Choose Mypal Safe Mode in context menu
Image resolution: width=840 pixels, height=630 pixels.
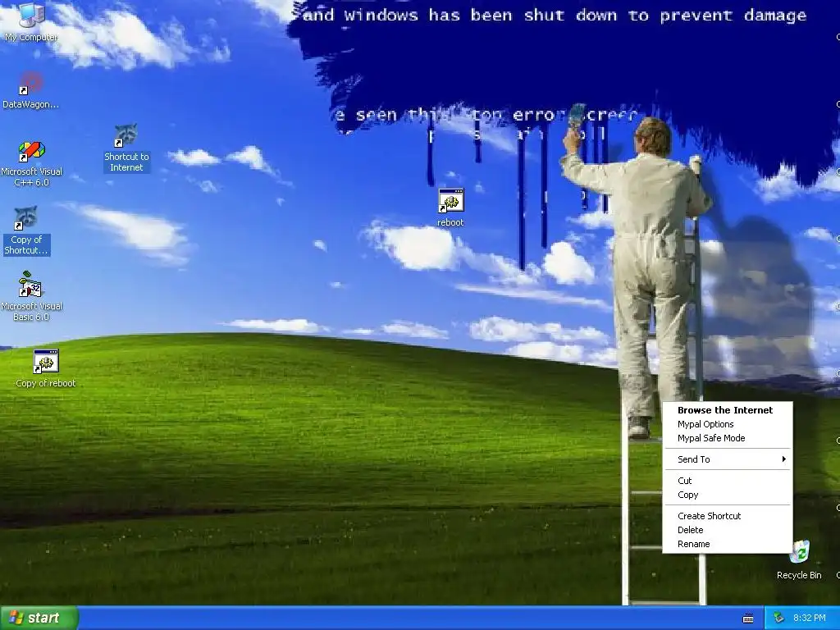click(x=728, y=438)
